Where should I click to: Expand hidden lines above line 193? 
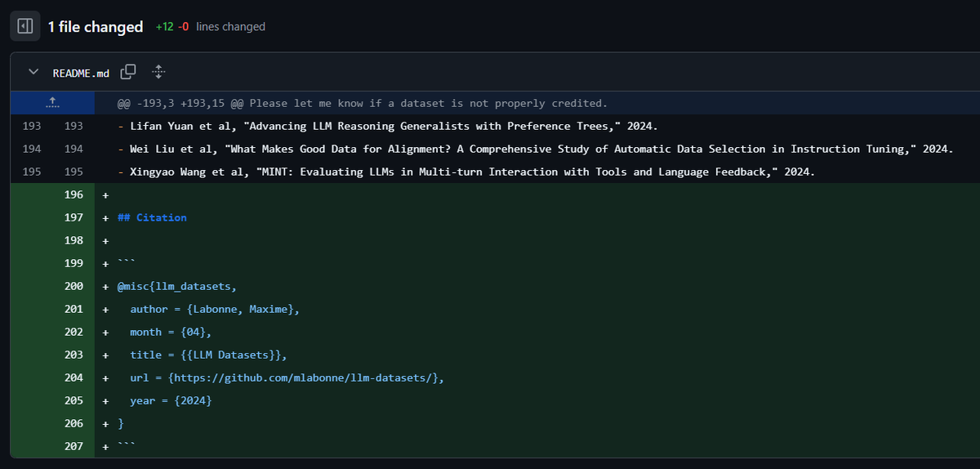[x=52, y=103]
